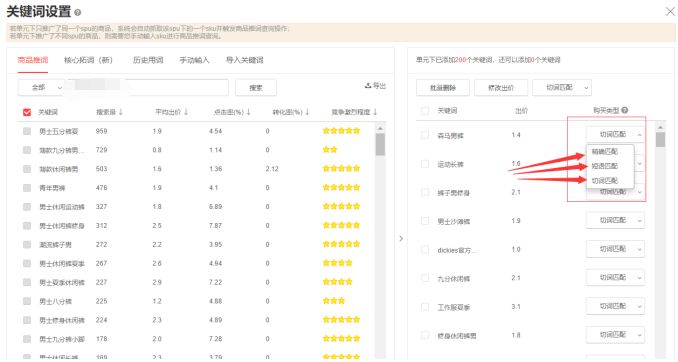Check the row with search volume 959
The height and width of the screenshot is (362, 678).
[27, 131]
